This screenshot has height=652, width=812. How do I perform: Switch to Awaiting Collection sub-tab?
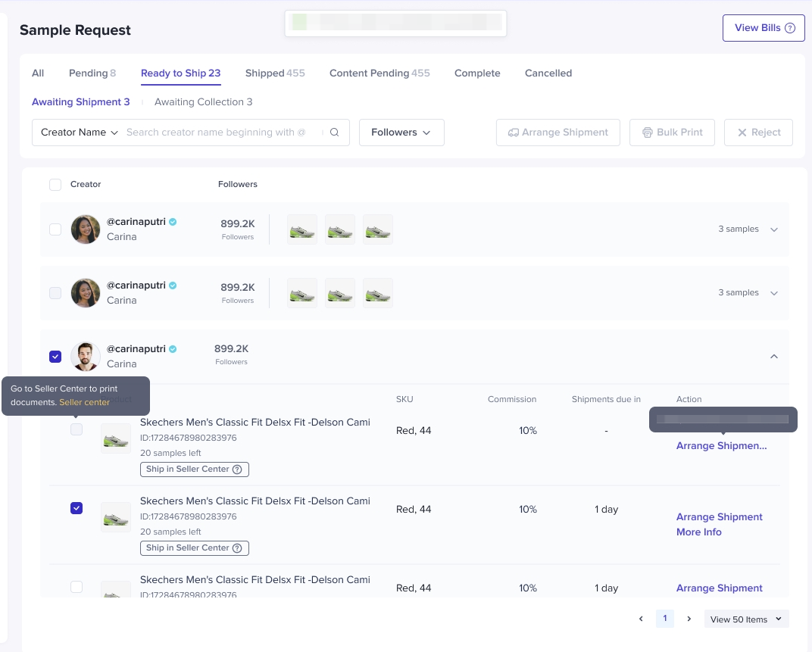click(203, 102)
